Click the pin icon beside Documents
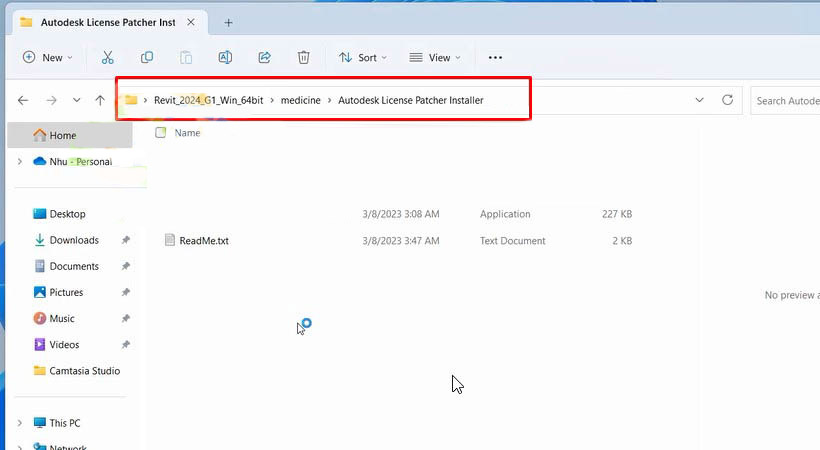 126,266
